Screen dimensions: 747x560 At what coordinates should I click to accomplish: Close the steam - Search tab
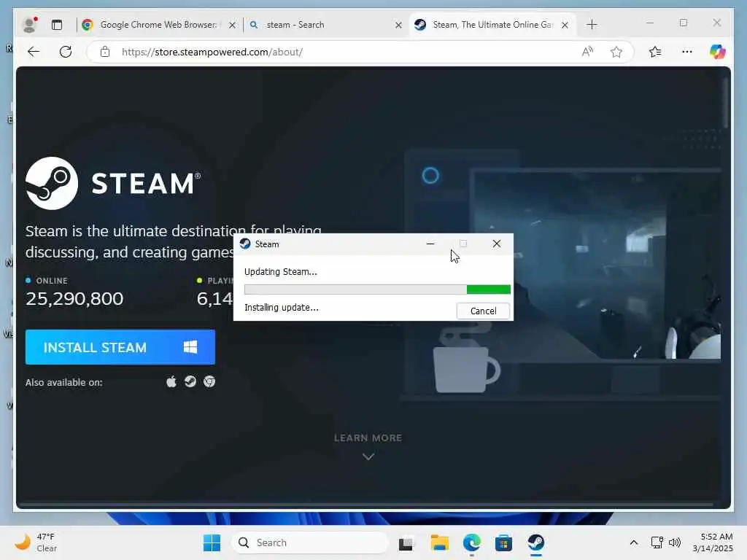pyautogui.click(x=399, y=25)
